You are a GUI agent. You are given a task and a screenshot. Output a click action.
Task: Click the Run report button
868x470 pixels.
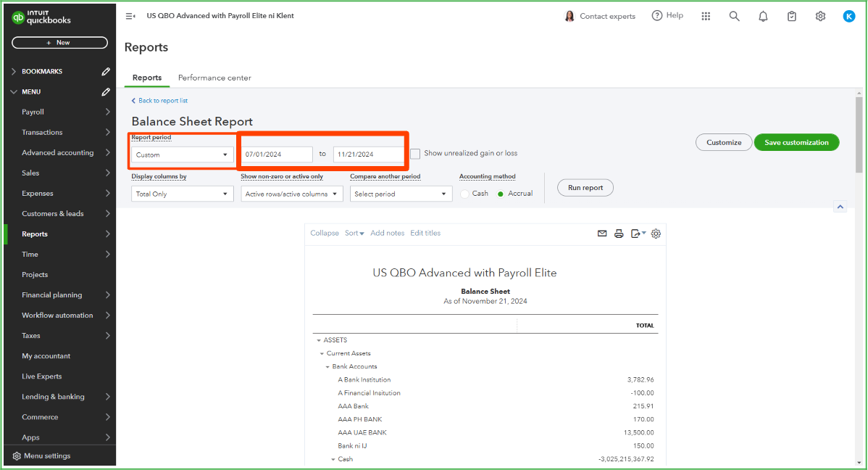coord(585,188)
